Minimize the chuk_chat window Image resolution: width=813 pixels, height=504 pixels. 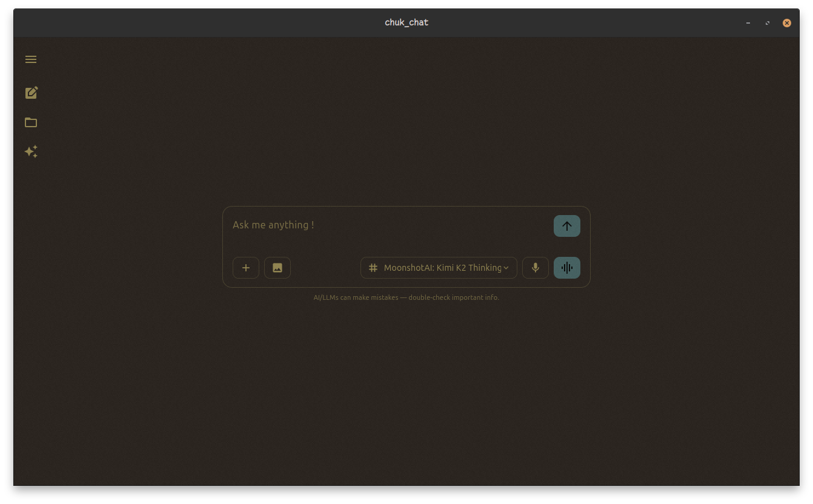(x=748, y=23)
